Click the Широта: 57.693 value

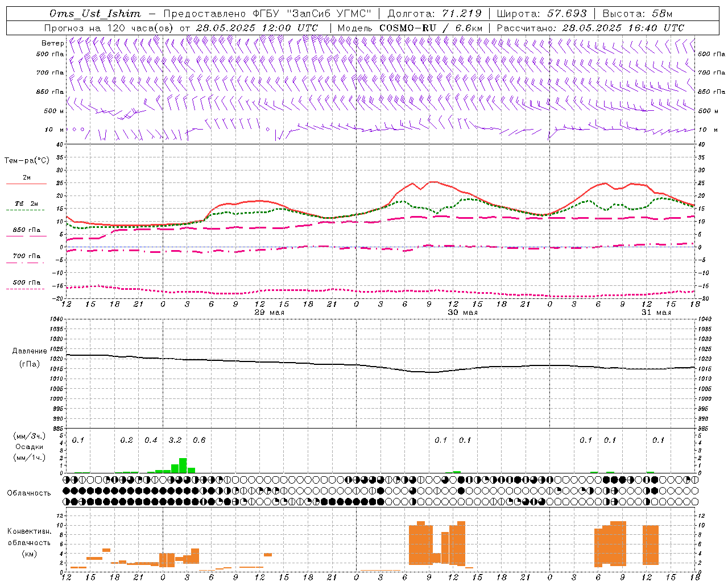[541, 14]
